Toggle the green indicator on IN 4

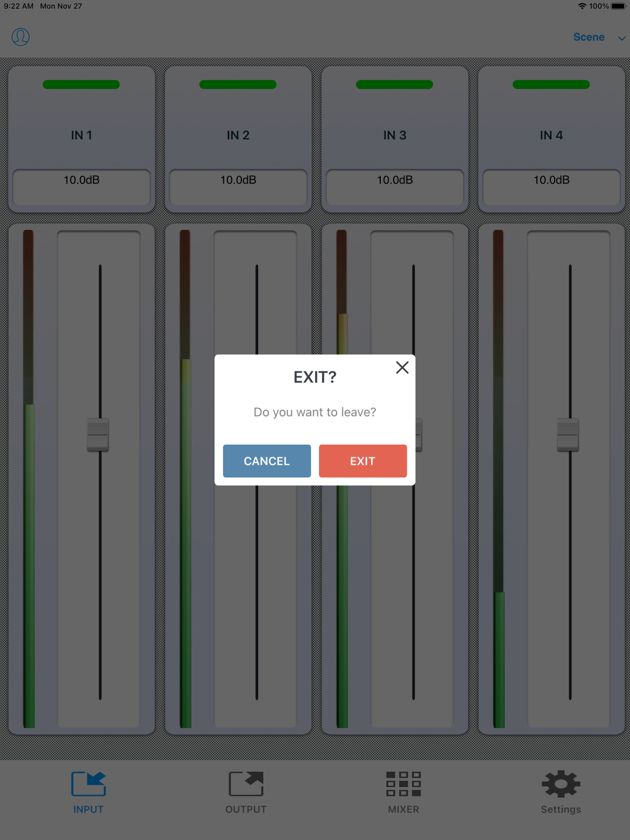pyautogui.click(x=551, y=84)
